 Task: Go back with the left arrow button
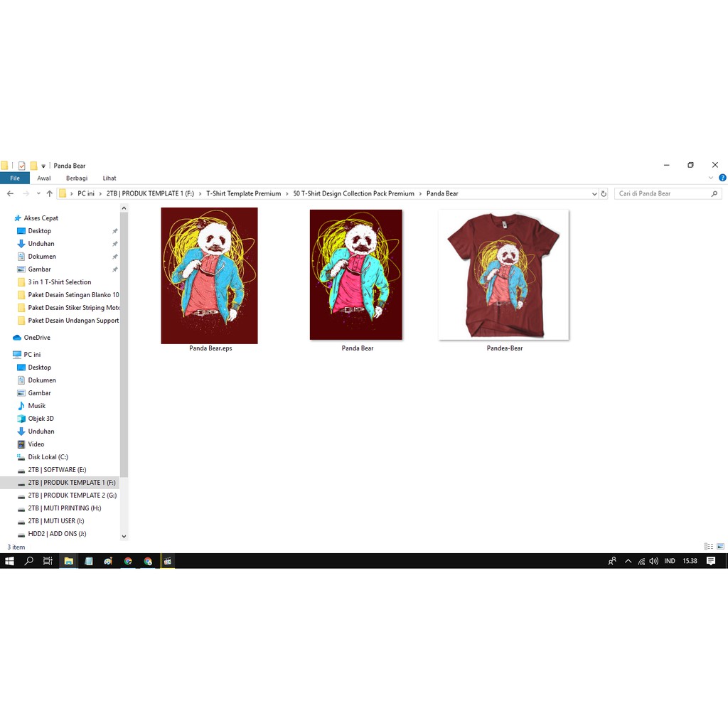[10, 193]
